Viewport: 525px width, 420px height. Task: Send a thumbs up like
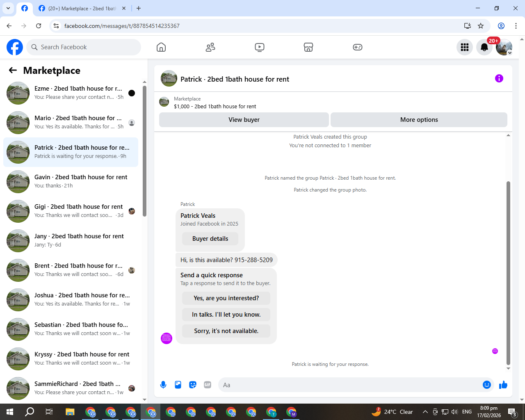(x=503, y=385)
